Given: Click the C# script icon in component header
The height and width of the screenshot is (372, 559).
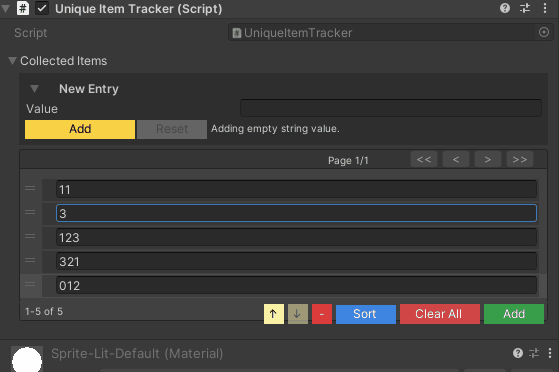Looking at the screenshot, I should point(23,8).
